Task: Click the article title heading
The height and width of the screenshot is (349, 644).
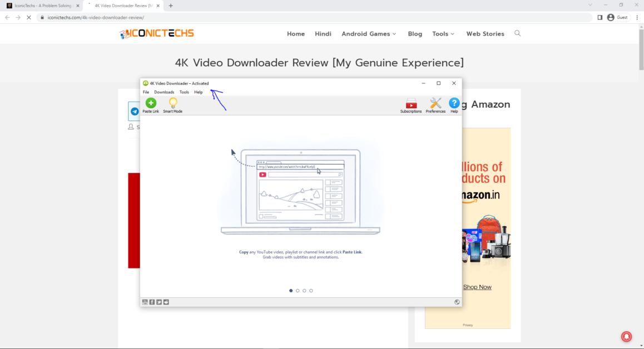Action: click(x=319, y=63)
